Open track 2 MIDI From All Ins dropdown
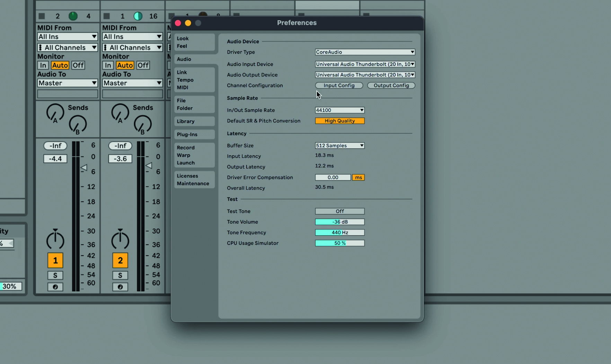 click(x=132, y=37)
